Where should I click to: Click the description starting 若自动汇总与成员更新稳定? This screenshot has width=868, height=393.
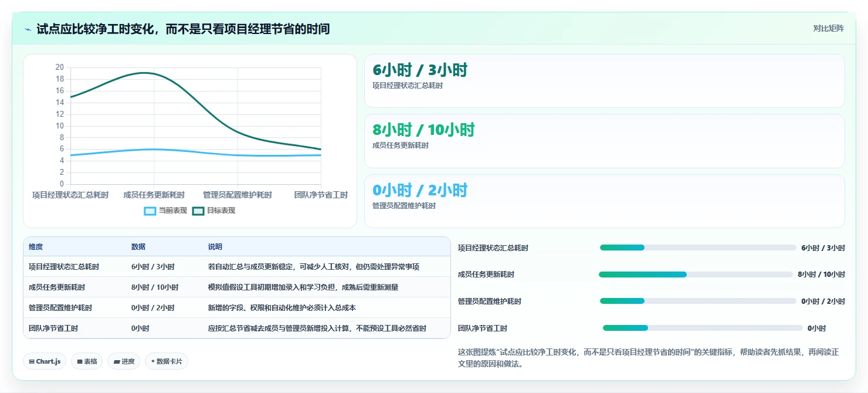pyautogui.click(x=314, y=267)
